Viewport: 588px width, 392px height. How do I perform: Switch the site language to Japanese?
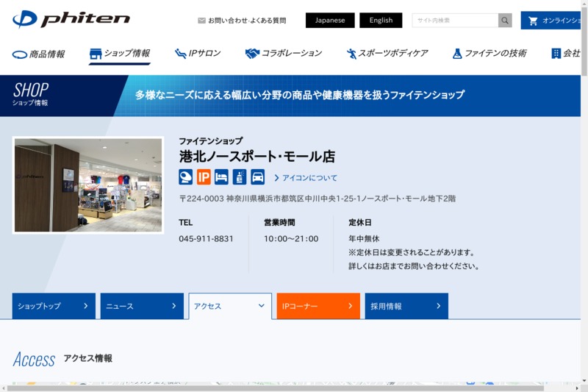(330, 21)
